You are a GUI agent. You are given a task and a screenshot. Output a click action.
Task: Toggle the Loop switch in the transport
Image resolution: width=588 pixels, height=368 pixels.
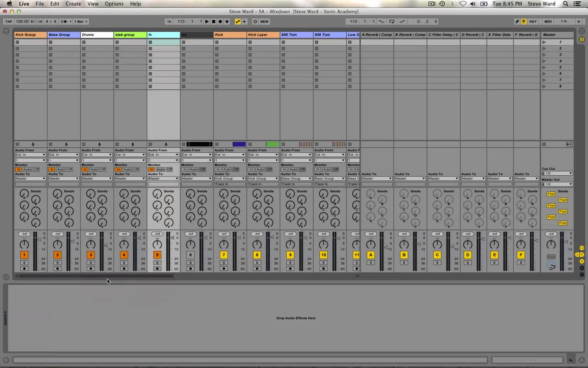pyautogui.click(x=392, y=22)
